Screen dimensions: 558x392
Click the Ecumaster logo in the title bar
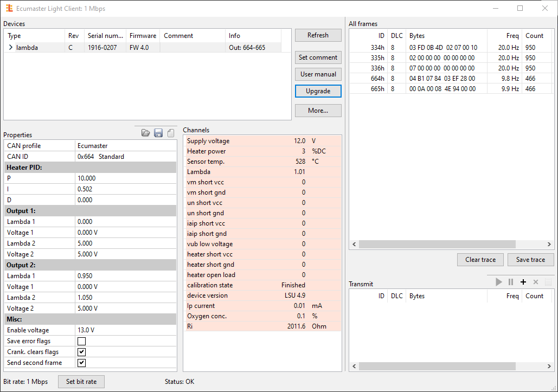[x=9, y=8]
